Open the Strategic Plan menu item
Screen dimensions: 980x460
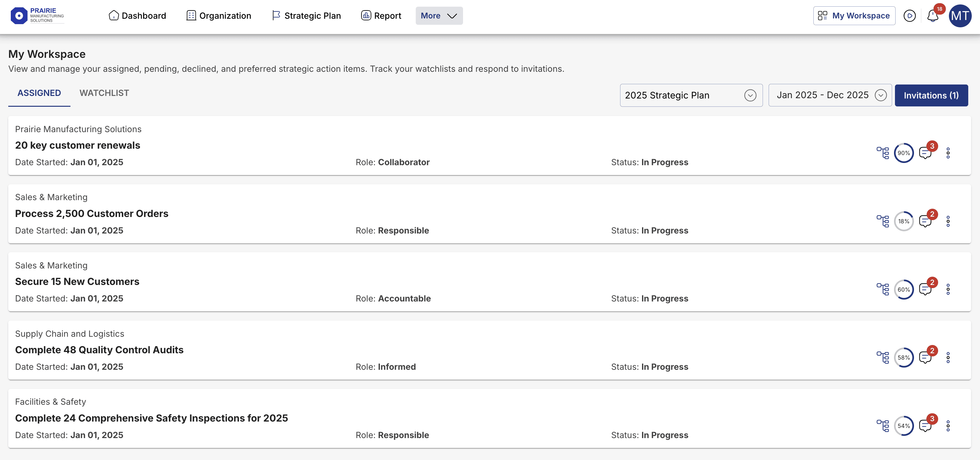(x=307, y=16)
